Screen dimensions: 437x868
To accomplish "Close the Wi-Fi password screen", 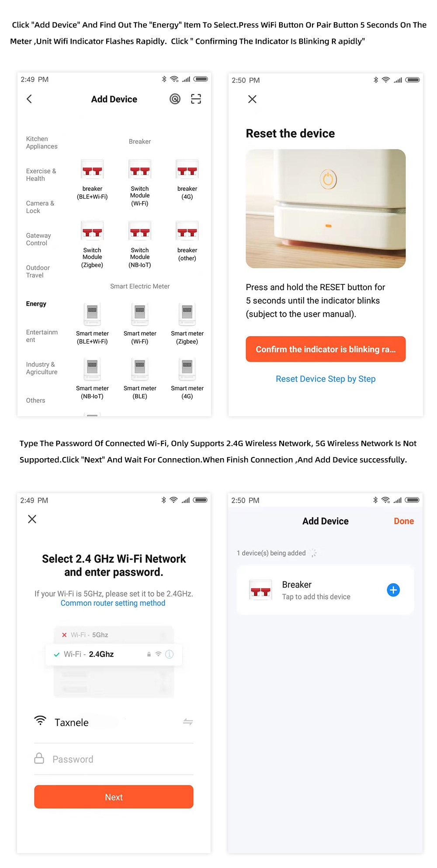I will [32, 519].
